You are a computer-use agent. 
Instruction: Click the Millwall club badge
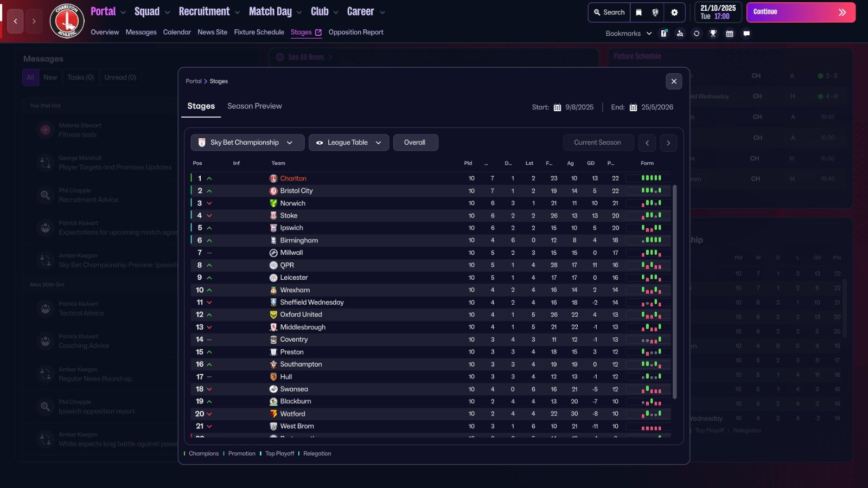pos(273,253)
